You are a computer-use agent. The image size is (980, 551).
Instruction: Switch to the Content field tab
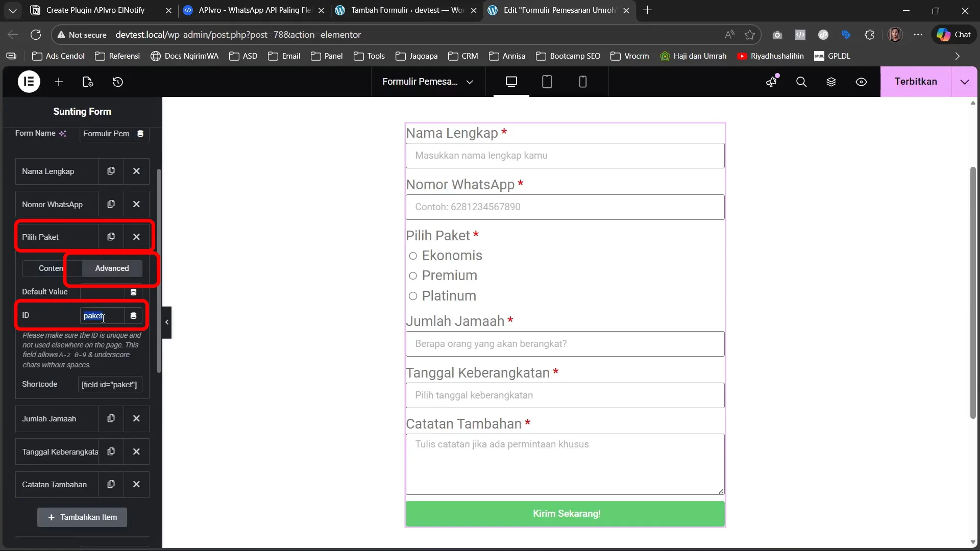[x=51, y=268]
